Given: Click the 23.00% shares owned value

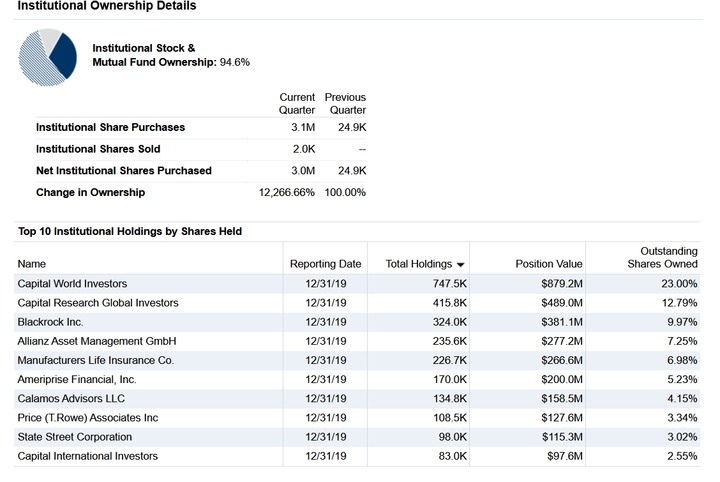Looking at the screenshot, I should (x=680, y=284).
